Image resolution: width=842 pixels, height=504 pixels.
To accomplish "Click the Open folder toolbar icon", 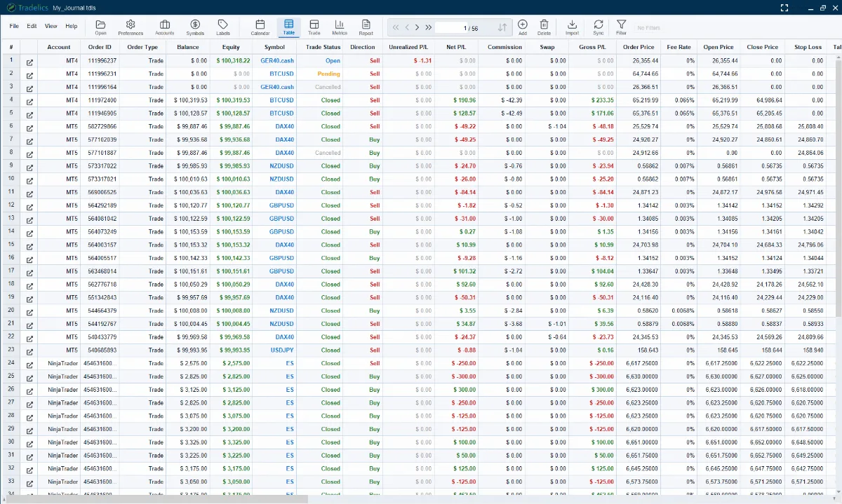I will pos(101,27).
